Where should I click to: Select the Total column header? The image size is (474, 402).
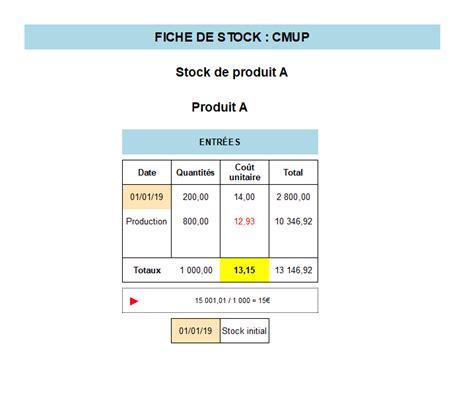(x=293, y=172)
